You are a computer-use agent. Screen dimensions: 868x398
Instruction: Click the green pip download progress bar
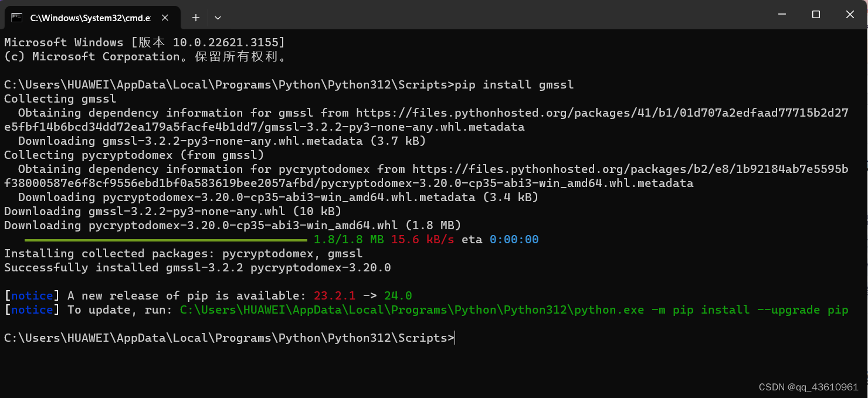pos(164,240)
